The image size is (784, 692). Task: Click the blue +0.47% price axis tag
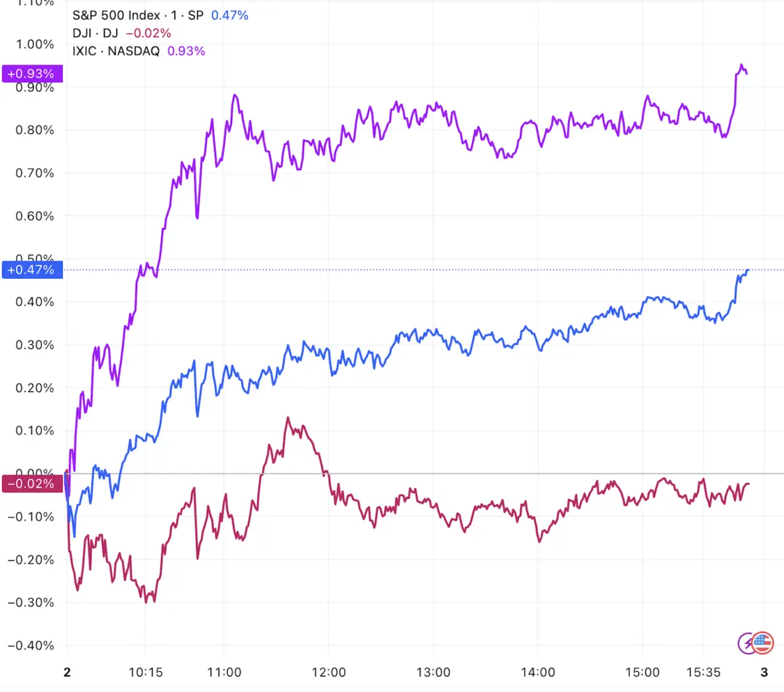tap(33, 270)
